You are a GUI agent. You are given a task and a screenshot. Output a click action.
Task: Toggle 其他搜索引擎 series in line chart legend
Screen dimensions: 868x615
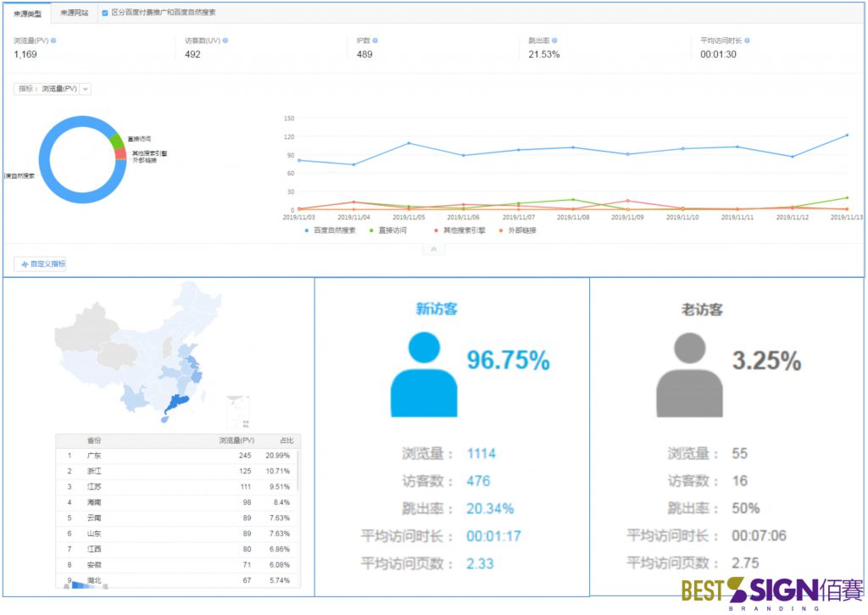(x=460, y=230)
